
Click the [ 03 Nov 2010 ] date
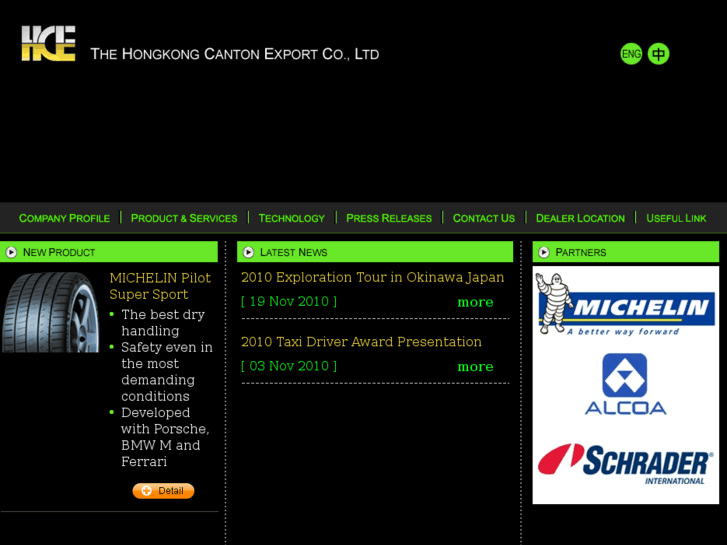click(289, 366)
